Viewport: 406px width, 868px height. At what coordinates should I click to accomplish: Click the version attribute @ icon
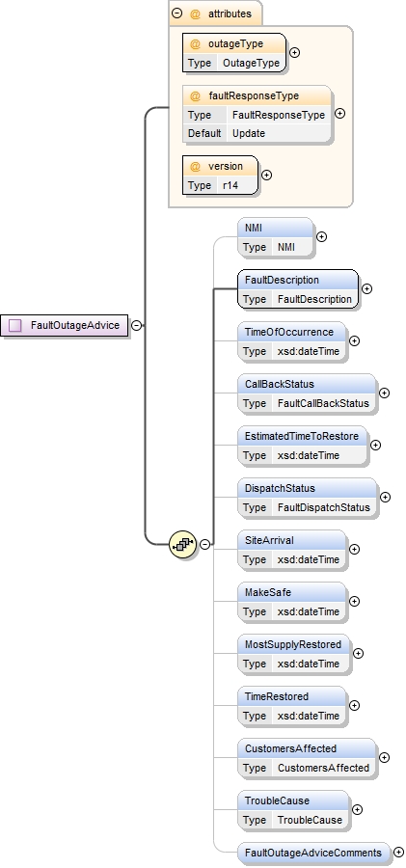[x=195, y=166]
